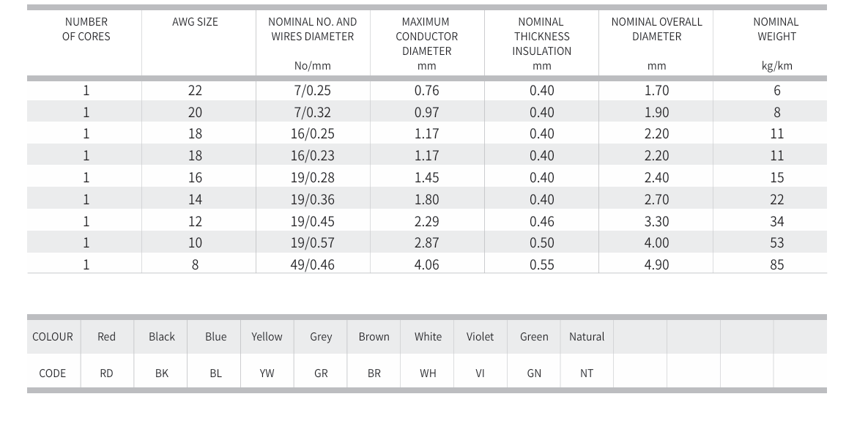Click the NOMINAL WEIGHT header
This screenshot has height=424, width=868.
tap(776, 29)
